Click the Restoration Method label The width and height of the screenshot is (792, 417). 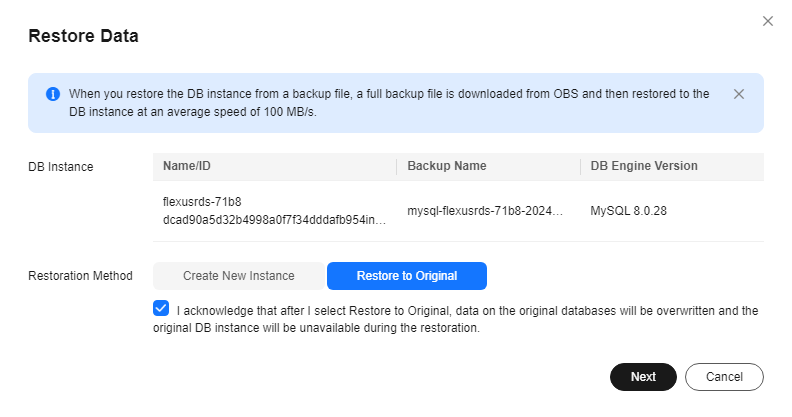pos(80,276)
